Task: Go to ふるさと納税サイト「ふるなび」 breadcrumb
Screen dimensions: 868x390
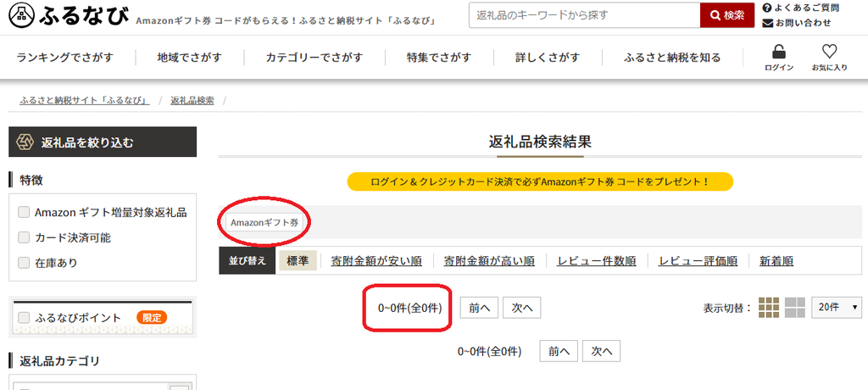Action: 85,101
